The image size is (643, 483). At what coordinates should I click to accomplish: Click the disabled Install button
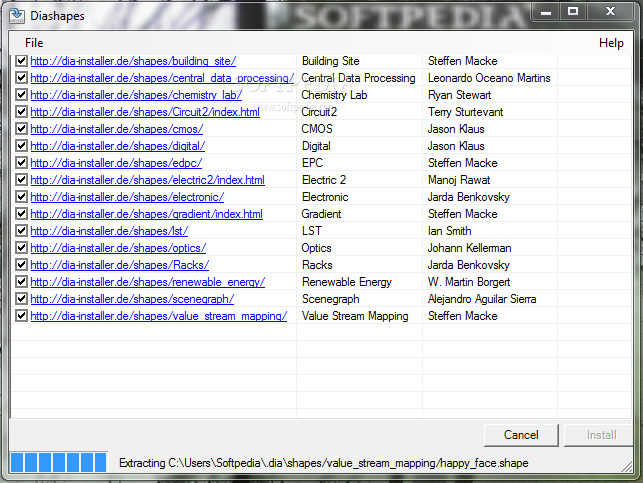point(599,435)
